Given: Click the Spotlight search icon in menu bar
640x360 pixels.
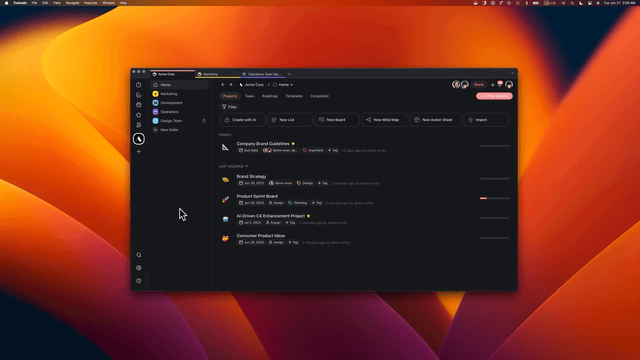Looking at the screenshot, I should [x=572, y=3].
